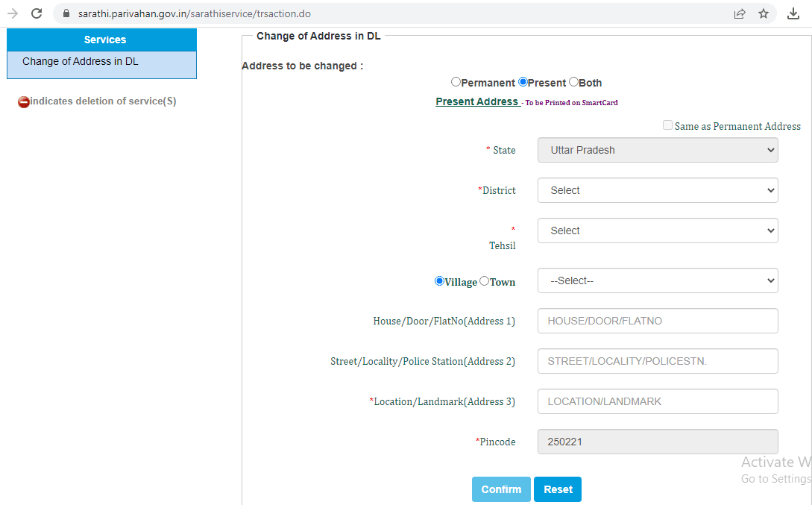
Task: Focus the Location/Landmark input field
Action: pos(658,401)
